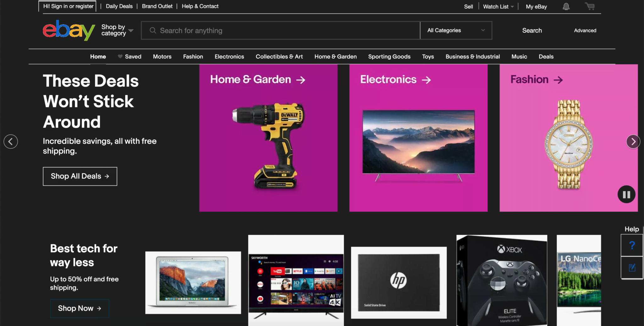644x326 pixels.
Task: Click the Shop All Deals button
Action: (80, 176)
